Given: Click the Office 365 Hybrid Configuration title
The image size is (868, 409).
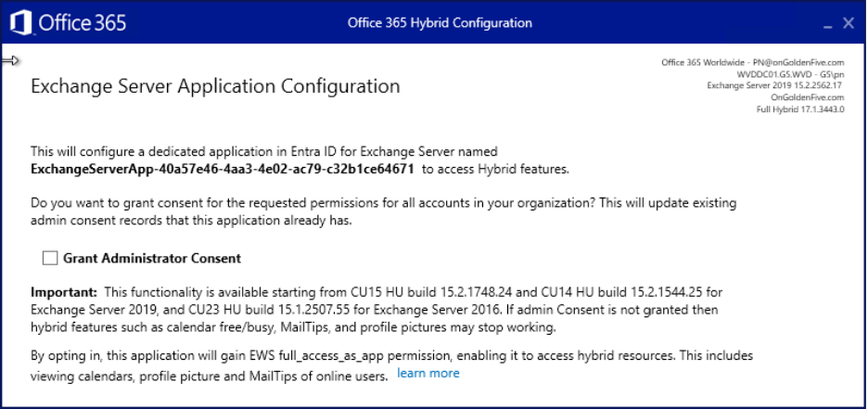Looking at the screenshot, I should tap(440, 23).
